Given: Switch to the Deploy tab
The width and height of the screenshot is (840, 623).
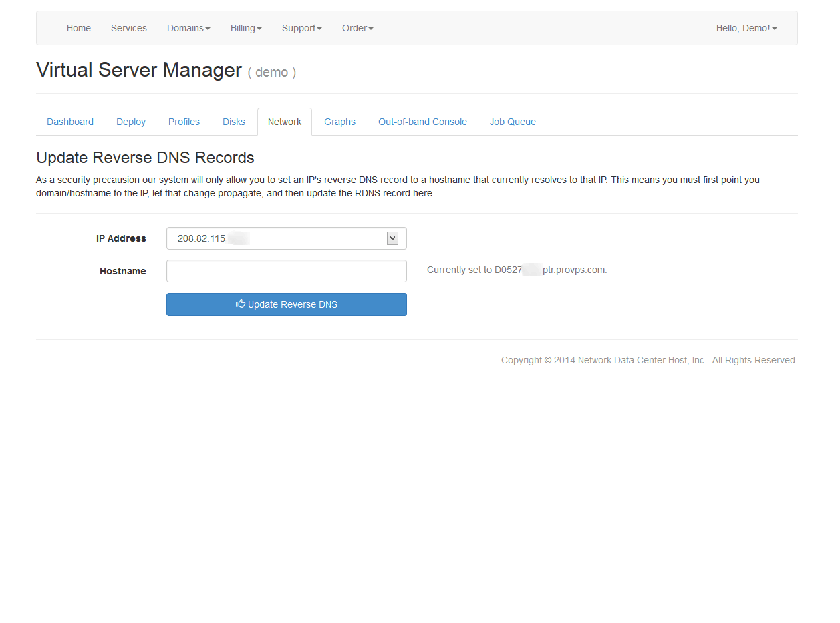Looking at the screenshot, I should coord(131,122).
